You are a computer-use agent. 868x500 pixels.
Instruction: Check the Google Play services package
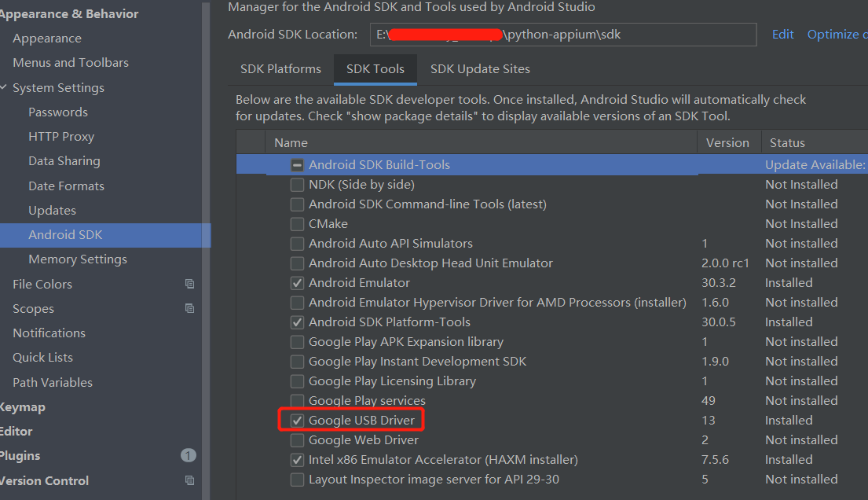(x=297, y=400)
